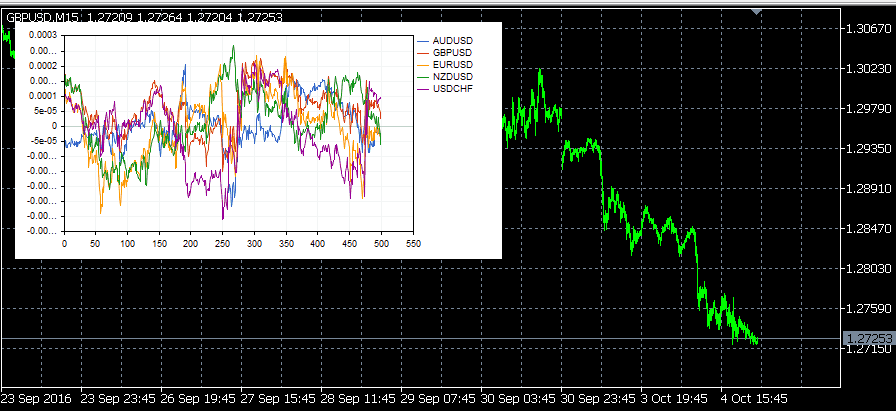Click the 1.30670 price scale label
Viewport: 896px width, 411px height.
(868, 29)
